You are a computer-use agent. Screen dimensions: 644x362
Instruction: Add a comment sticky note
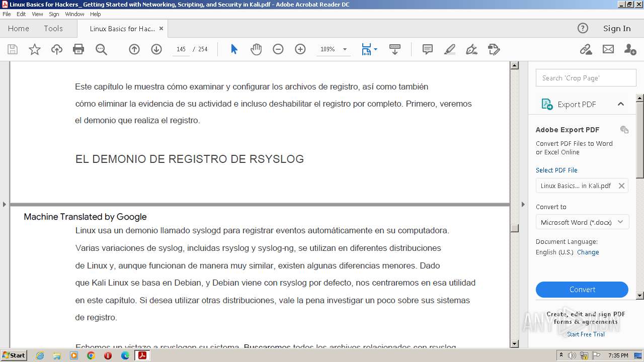click(428, 49)
